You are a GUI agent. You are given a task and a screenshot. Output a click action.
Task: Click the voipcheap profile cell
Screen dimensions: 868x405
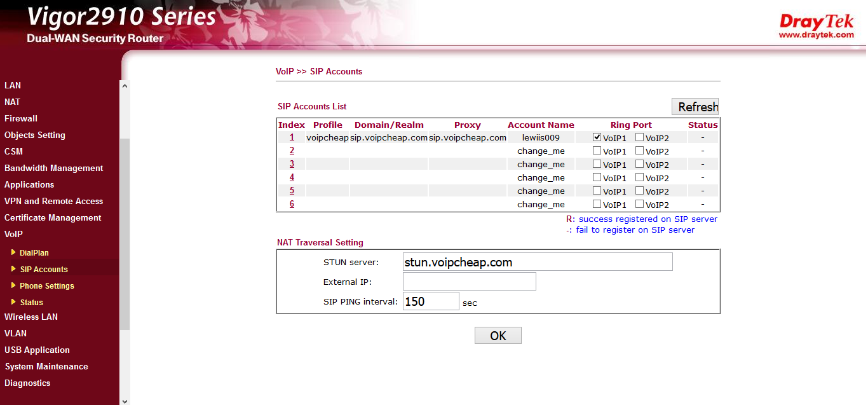pos(327,137)
